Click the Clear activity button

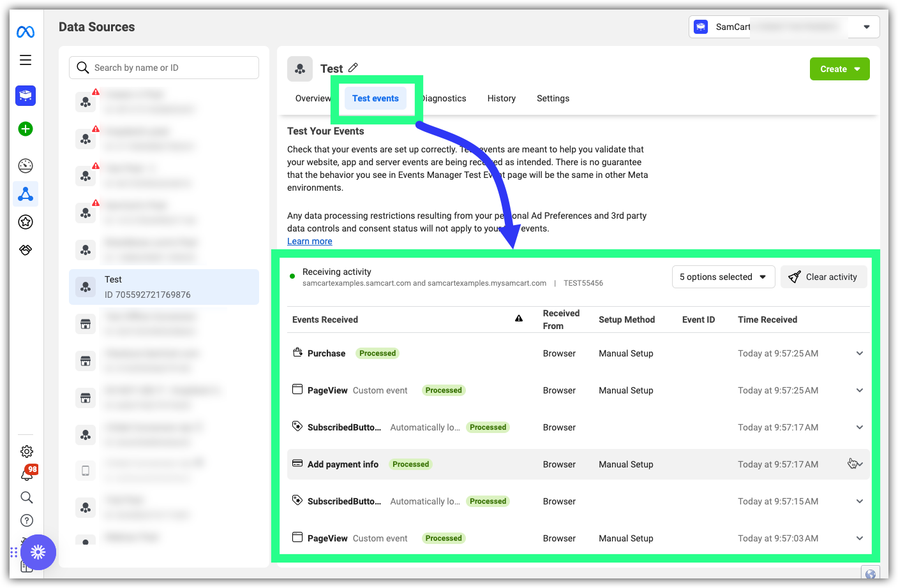coord(824,276)
